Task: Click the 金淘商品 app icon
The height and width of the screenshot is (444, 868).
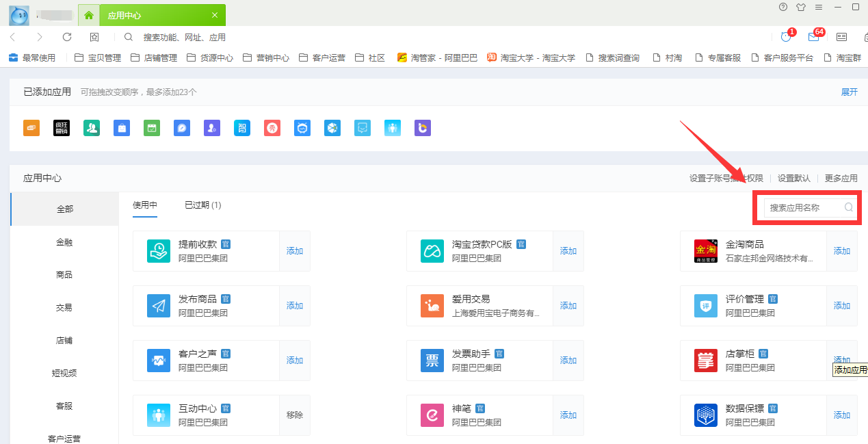Action: point(706,251)
